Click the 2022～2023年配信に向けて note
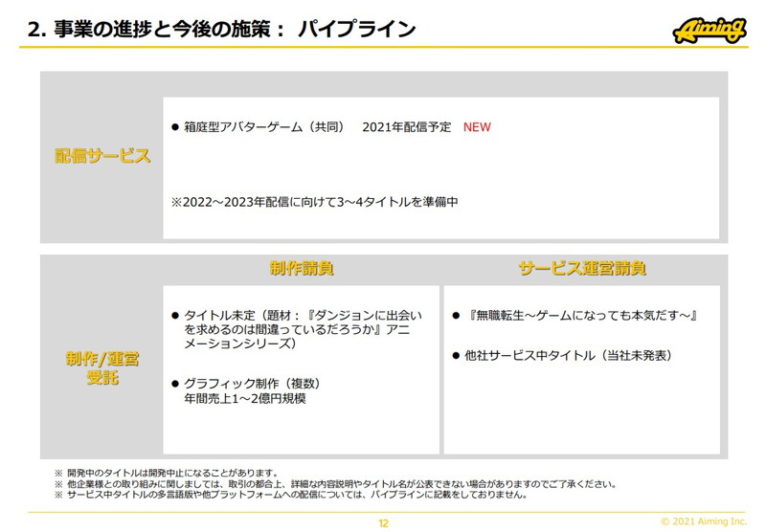This screenshot has width=766, height=532. point(315,203)
